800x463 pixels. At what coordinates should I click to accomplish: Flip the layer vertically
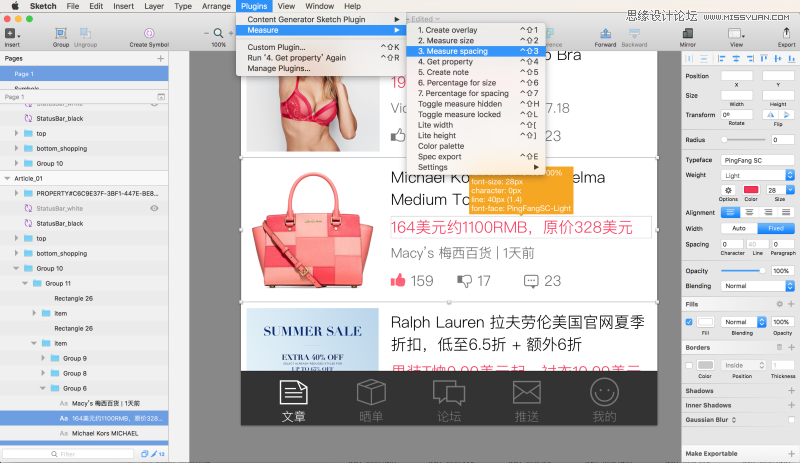786,115
